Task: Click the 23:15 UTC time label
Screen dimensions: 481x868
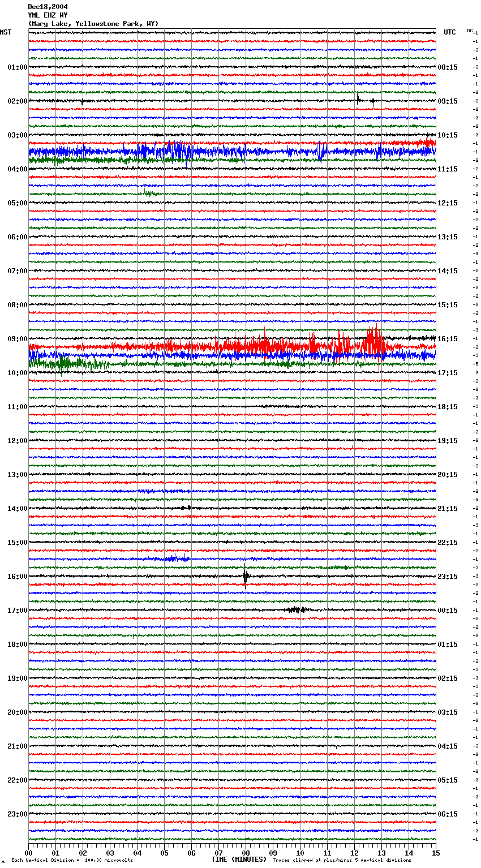Action: click(x=448, y=577)
